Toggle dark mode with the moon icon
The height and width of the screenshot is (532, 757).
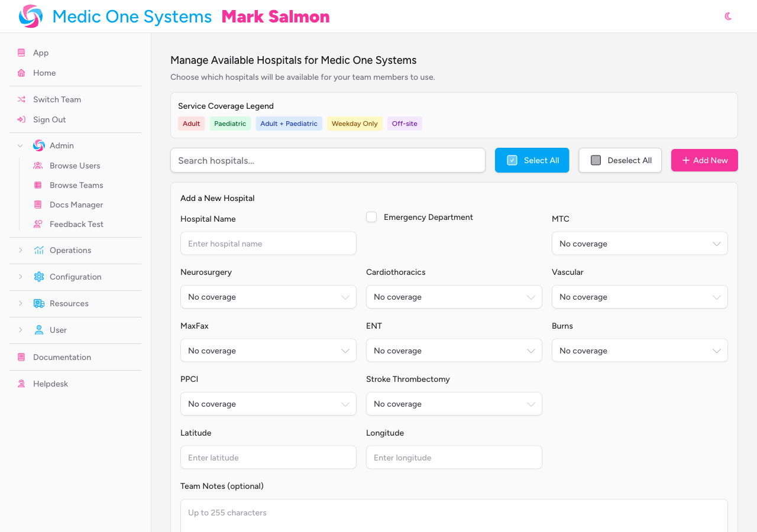pos(727,17)
